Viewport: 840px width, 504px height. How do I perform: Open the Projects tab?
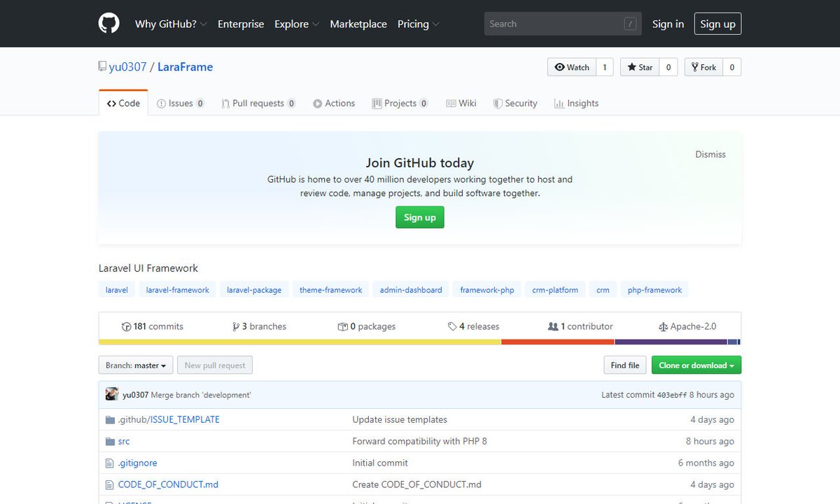pos(400,103)
